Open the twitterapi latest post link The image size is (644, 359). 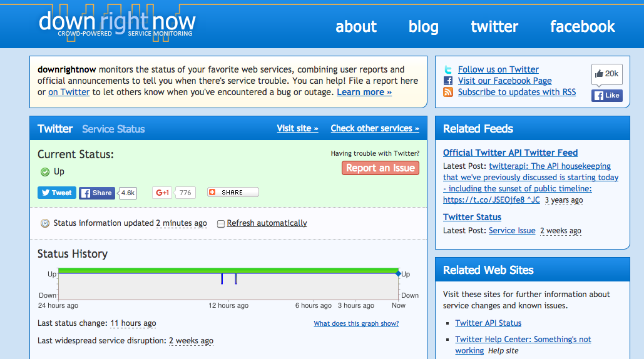pyautogui.click(x=531, y=183)
